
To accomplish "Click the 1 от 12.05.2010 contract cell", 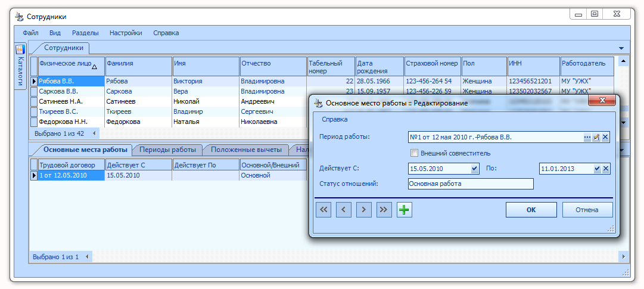I will coord(71,175).
